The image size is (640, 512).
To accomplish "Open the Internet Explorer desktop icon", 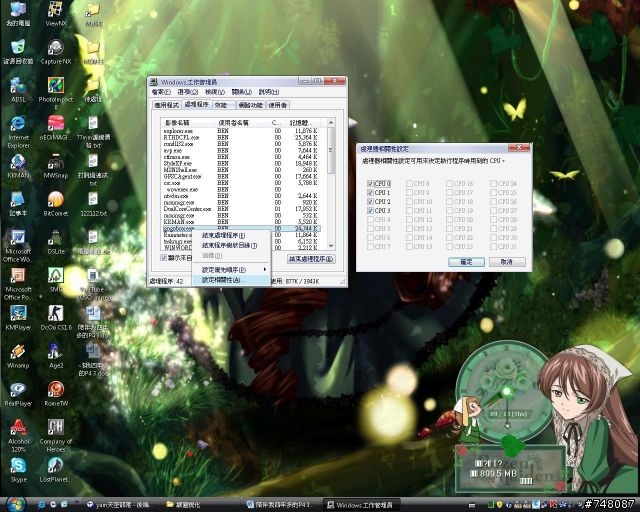I will point(18,131).
